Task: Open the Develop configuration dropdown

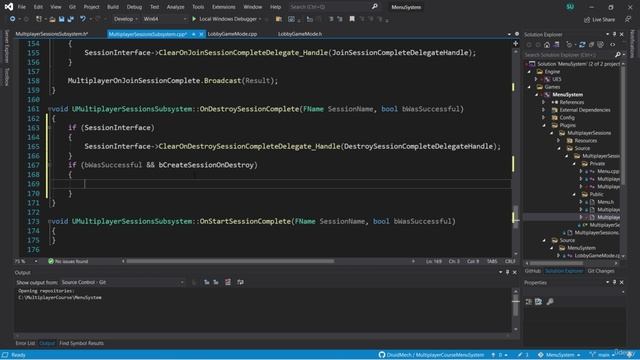Action: point(125,19)
